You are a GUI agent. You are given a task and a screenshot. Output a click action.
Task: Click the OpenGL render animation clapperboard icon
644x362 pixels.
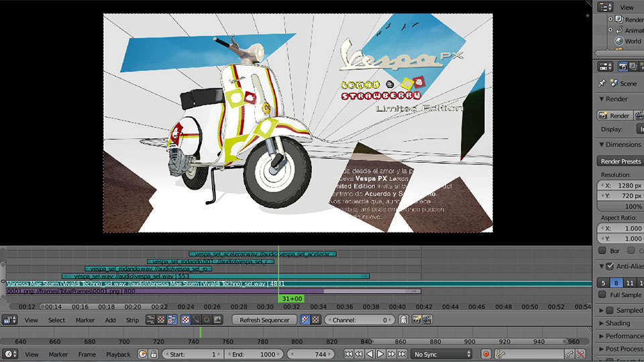pos(427,320)
